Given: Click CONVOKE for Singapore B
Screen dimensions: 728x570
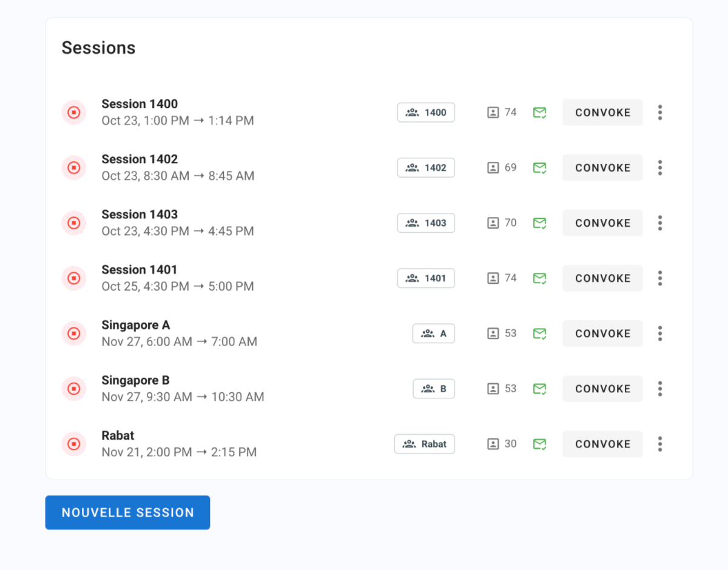Looking at the screenshot, I should (602, 389).
